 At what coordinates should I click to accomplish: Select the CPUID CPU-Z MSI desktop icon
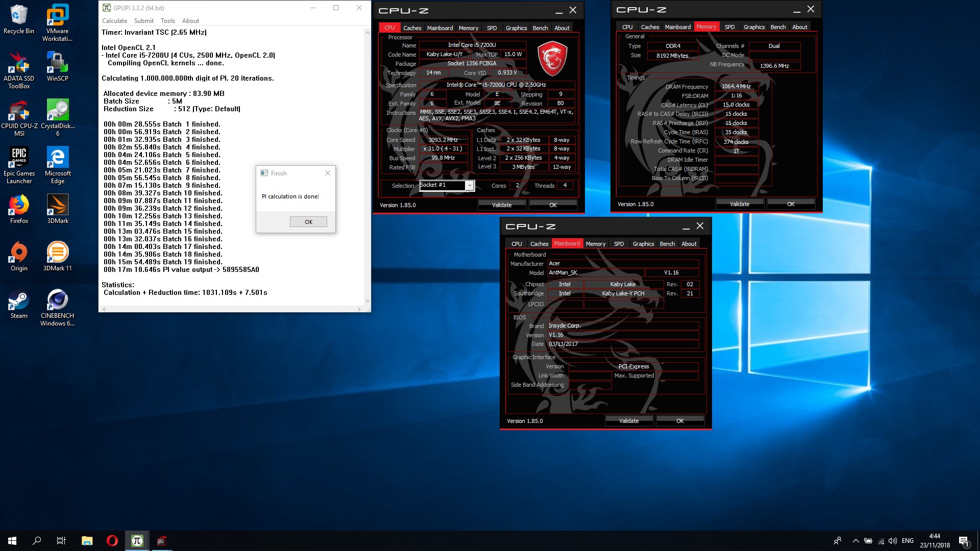click(19, 118)
